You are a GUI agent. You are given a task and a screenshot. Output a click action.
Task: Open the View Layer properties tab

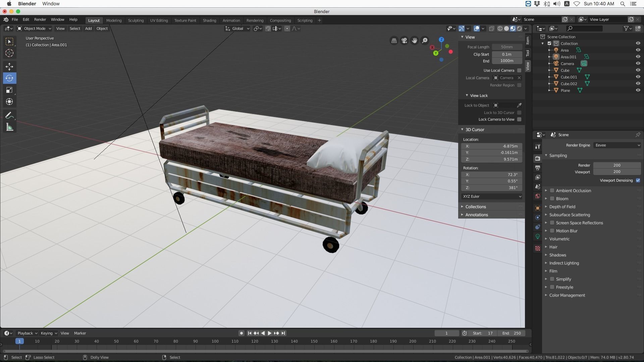(538, 177)
